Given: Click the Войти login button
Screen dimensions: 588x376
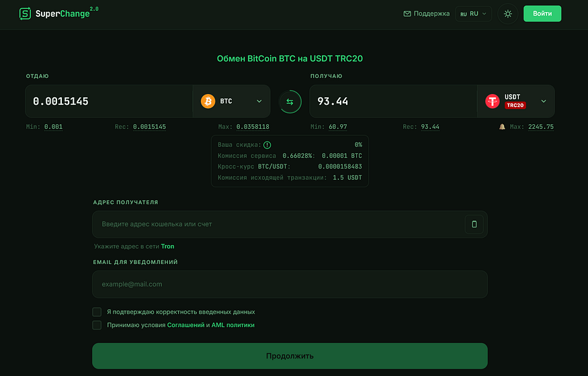Looking at the screenshot, I should (x=542, y=13).
